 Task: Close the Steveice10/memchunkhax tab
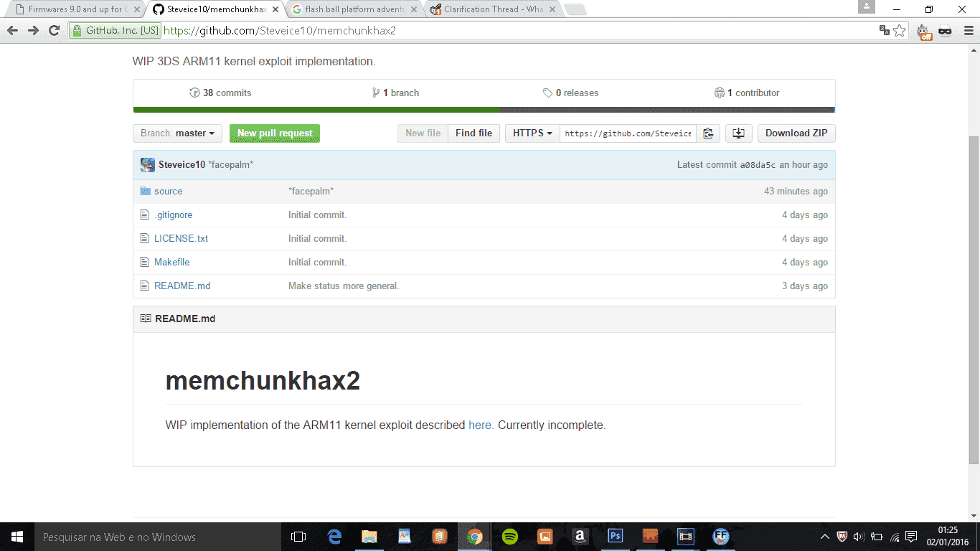coord(275,9)
